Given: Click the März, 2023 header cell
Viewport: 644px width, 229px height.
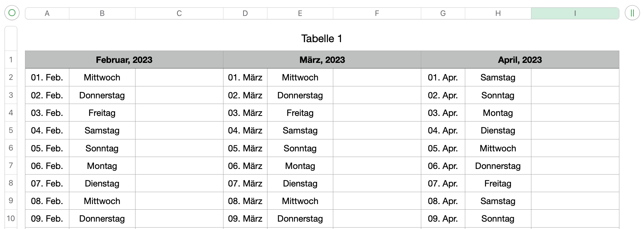Looking at the screenshot, I should pos(322,60).
